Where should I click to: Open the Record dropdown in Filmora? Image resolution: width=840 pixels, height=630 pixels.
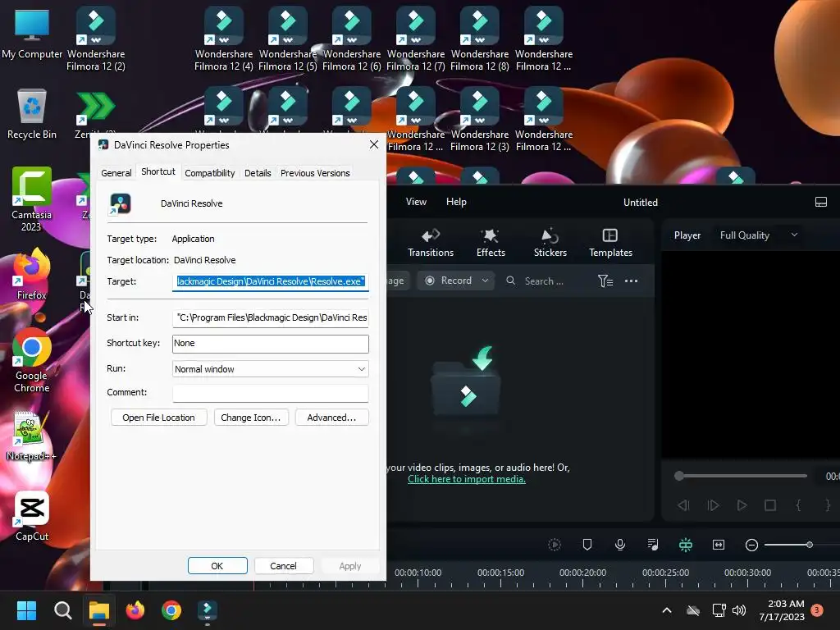pos(485,281)
